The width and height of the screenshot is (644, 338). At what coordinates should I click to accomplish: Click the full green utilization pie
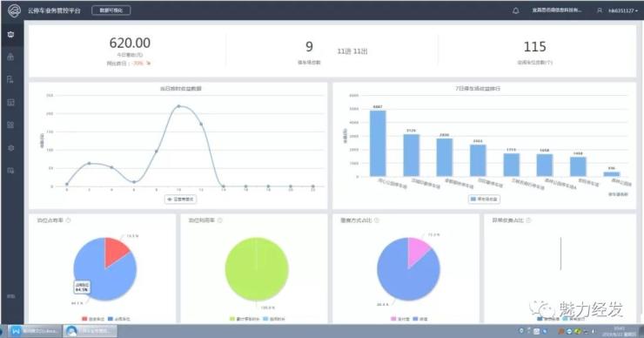click(x=257, y=269)
